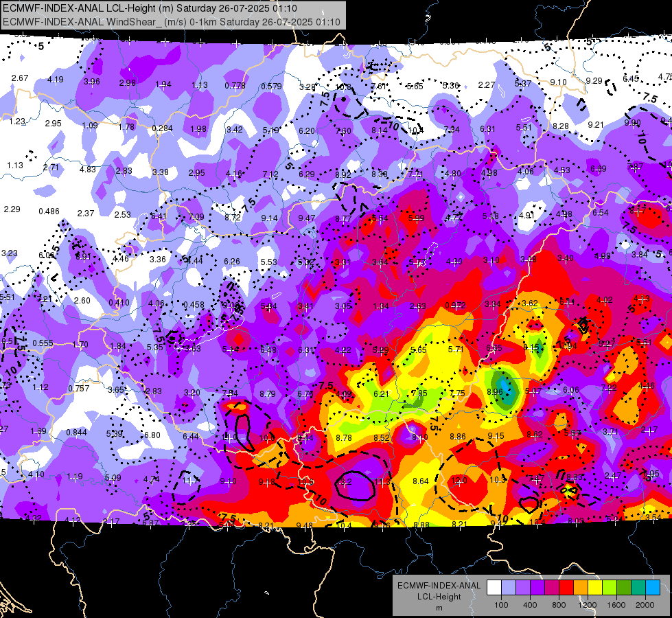Click the wind shear value 3.42

[235, 130]
